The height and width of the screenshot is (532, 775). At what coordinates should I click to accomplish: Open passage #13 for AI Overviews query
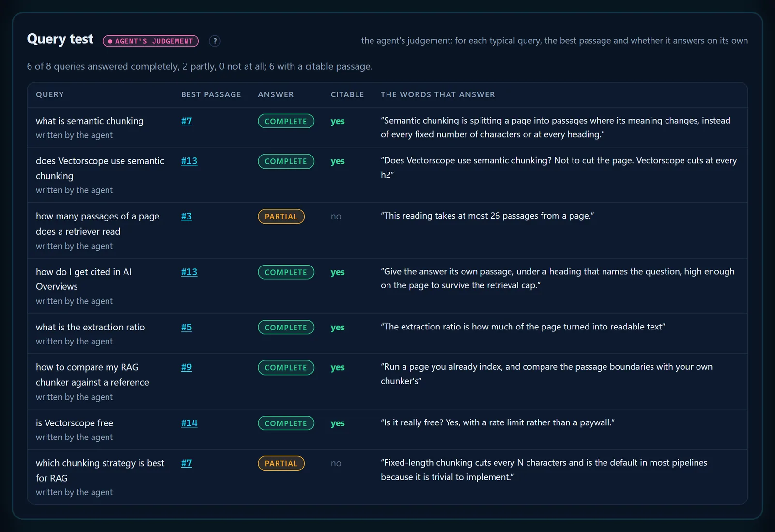tap(189, 272)
